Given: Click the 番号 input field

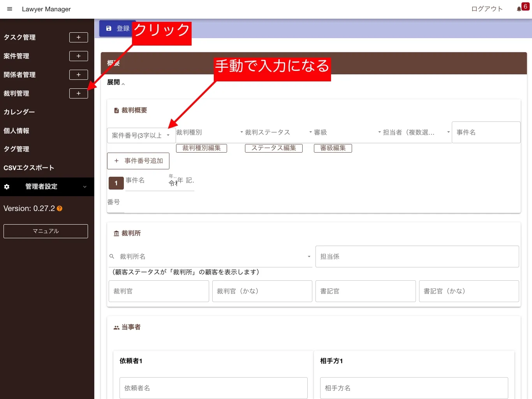Looking at the screenshot, I should coord(116,202).
